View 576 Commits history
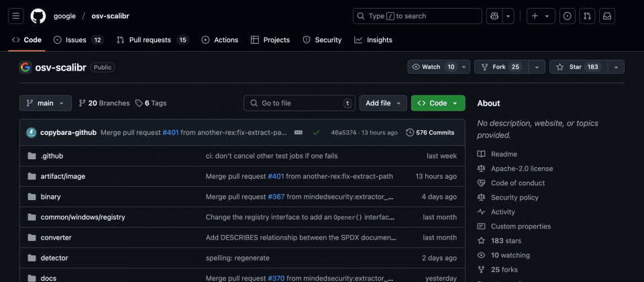The height and width of the screenshot is (282, 644). 430,132
